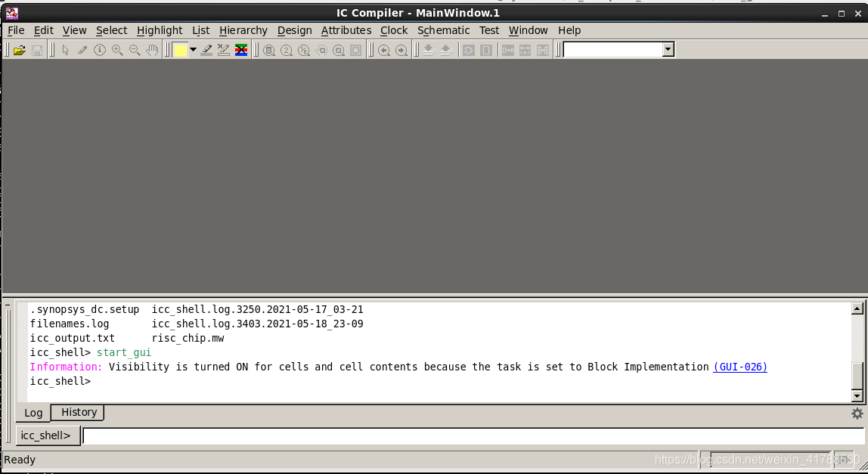This screenshot has width=868, height=474.
Task: Focus the icc_shell command input field
Action: point(473,435)
